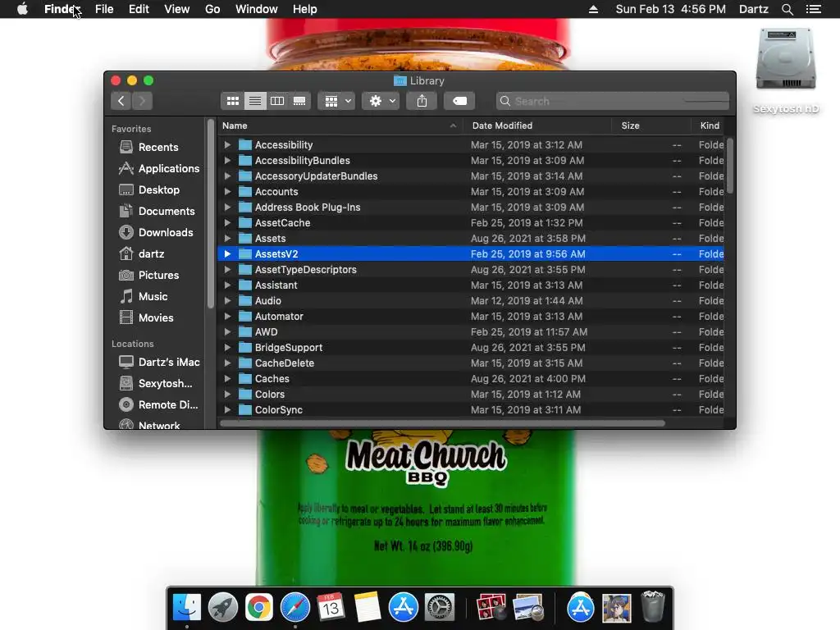Go back with the back arrow
840x630 pixels.
tap(121, 101)
